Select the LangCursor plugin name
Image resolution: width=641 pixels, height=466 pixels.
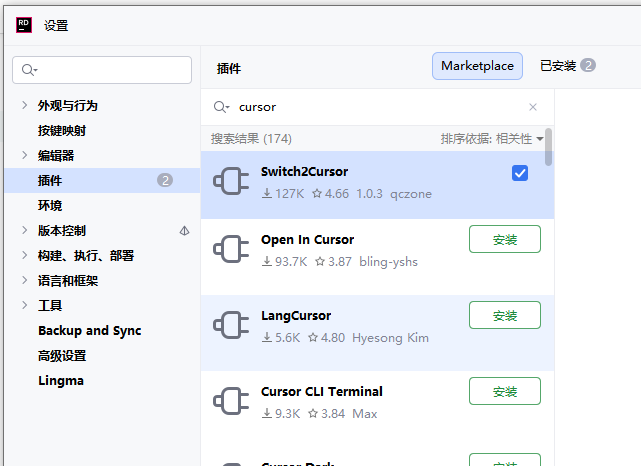click(296, 316)
